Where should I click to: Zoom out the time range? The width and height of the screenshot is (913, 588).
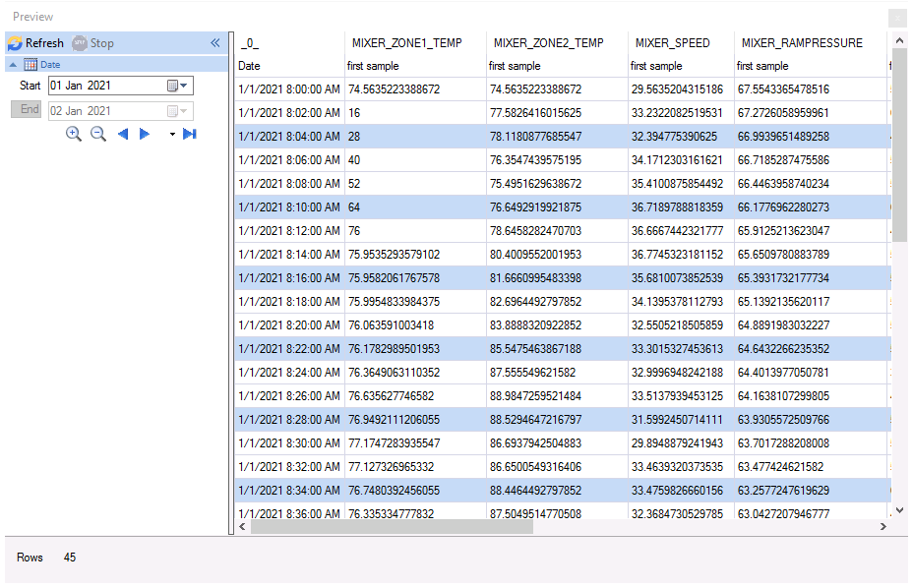[x=98, y=134]
